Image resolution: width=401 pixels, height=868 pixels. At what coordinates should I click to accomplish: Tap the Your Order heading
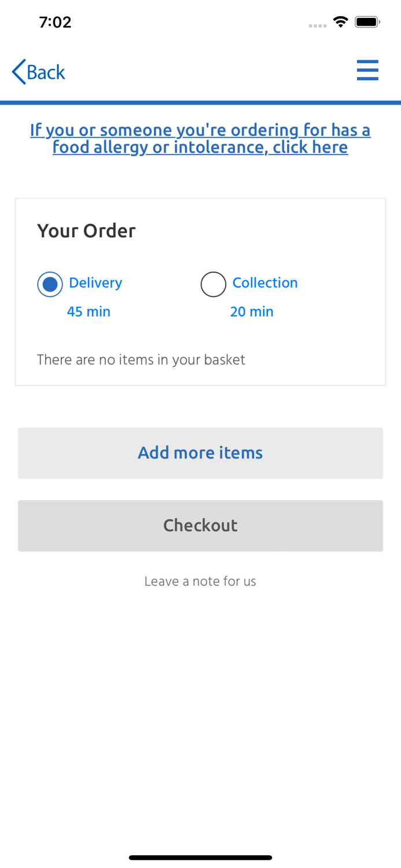86,230
